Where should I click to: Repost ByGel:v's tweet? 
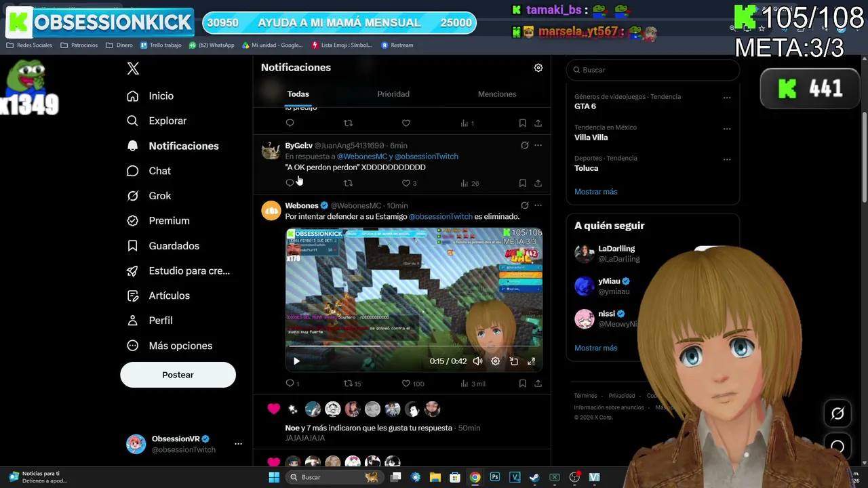(348, 183)
